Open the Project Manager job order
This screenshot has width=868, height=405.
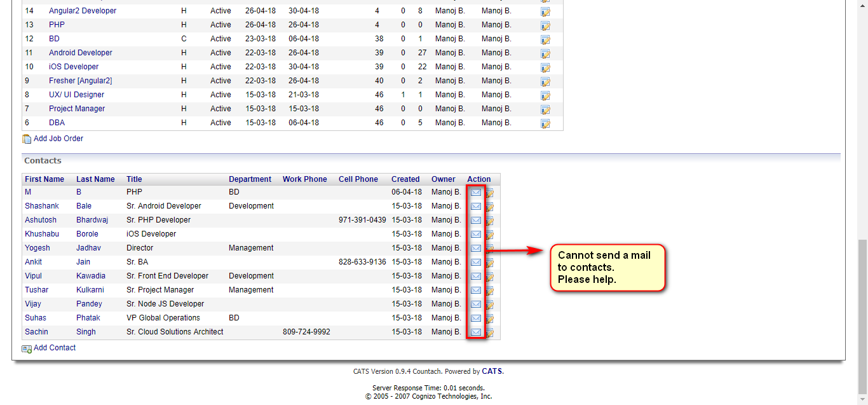pos(77,109)
